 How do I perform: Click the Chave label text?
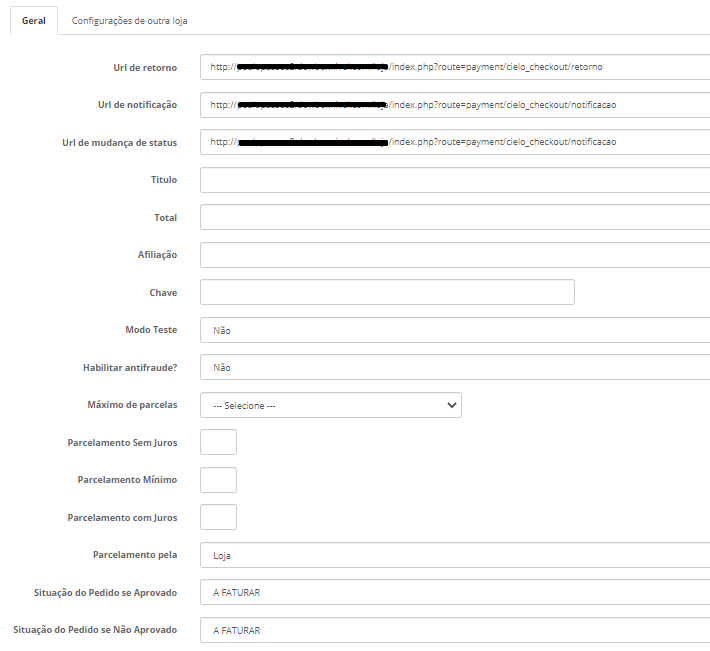click(x=163, y=292)
